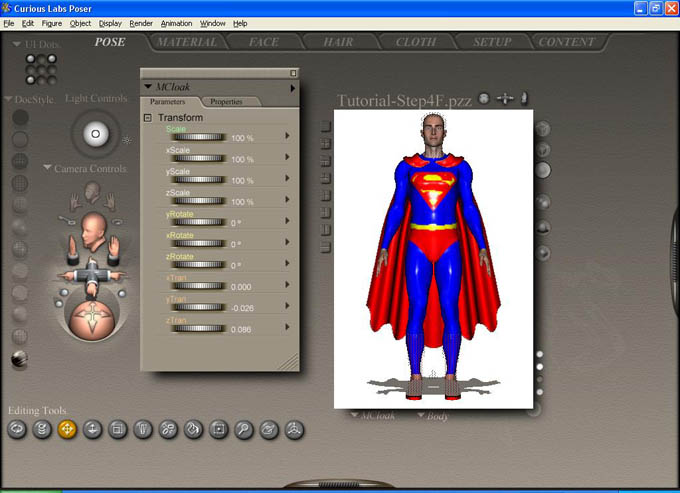Viewport: 680px width, 493px height.
Task: Open the CONTENT room
Action: click(566, 42)
